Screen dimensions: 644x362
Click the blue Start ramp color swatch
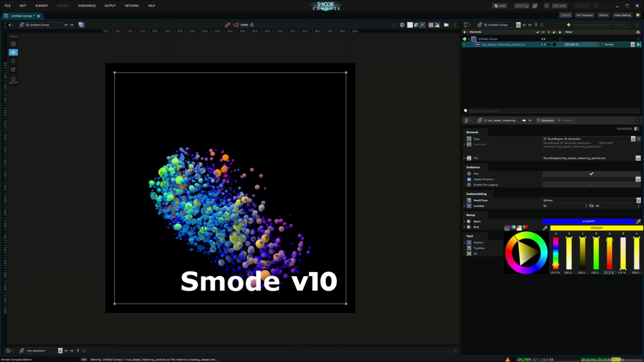pos(589,221)
